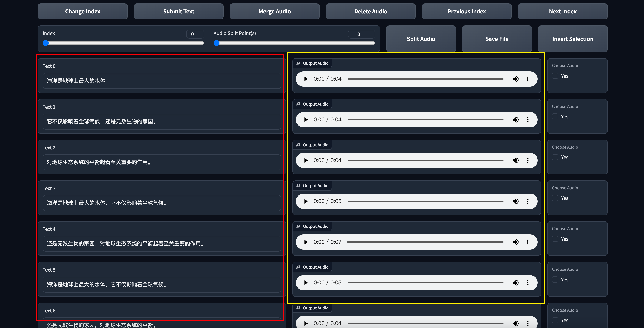This screenshot has width=644, height=328.
Task: Play the Text 6 output audio
Action: pyautogui.click(x=306, y=323)
